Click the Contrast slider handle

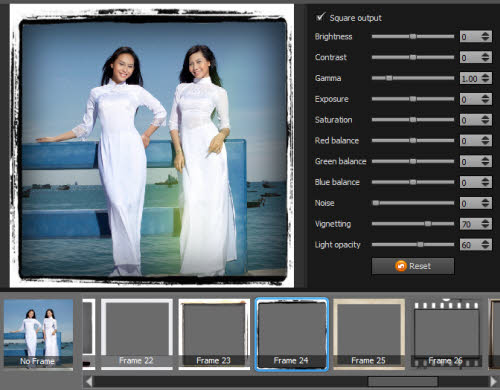click(413, 57)
